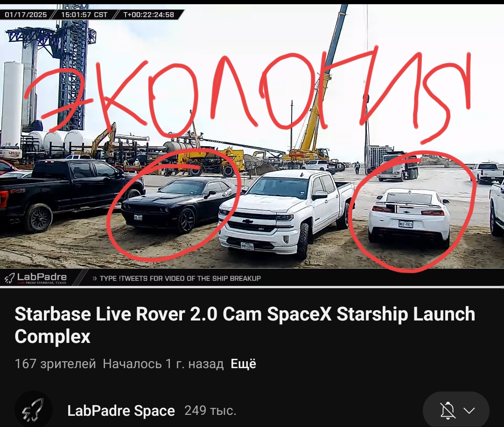Tap the ticker text about ship breakup
This screenshot has height=427, width=504.
tap(180, 278)
